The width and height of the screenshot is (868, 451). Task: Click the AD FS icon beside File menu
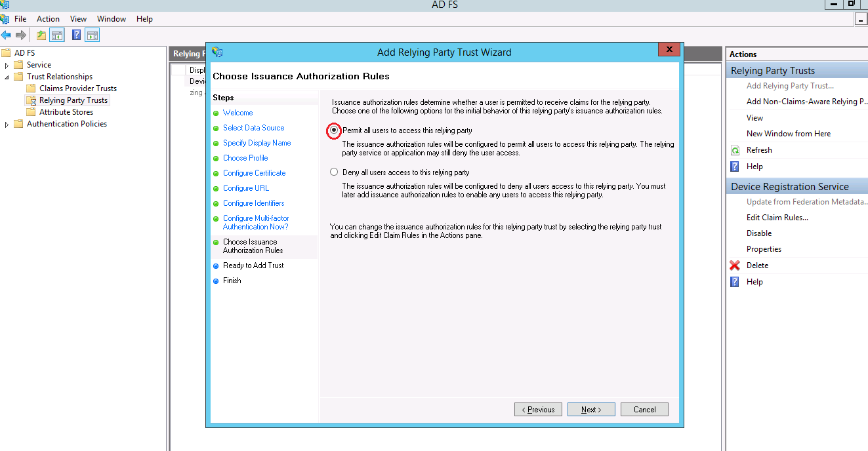coord(5,19)
